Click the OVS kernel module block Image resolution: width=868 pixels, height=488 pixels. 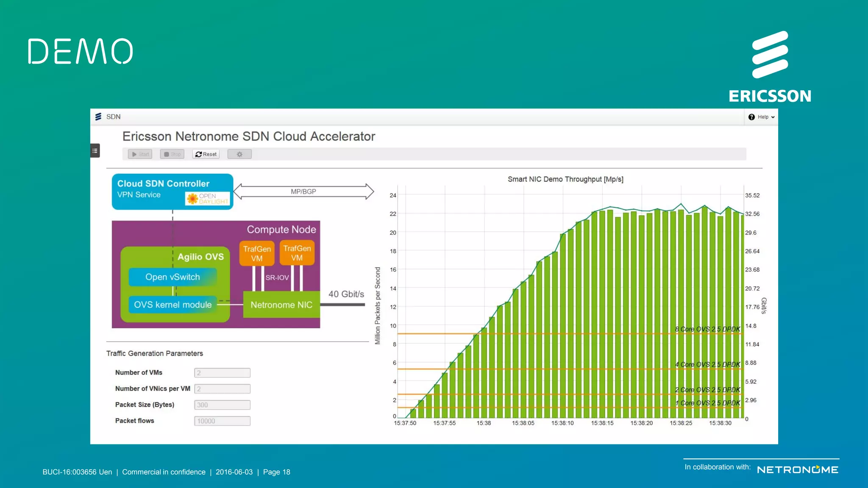[172, 305]
